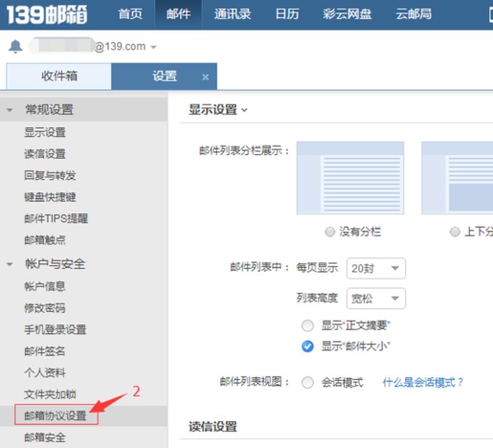Open 读信设置 in the sidebar

[45, 153]
